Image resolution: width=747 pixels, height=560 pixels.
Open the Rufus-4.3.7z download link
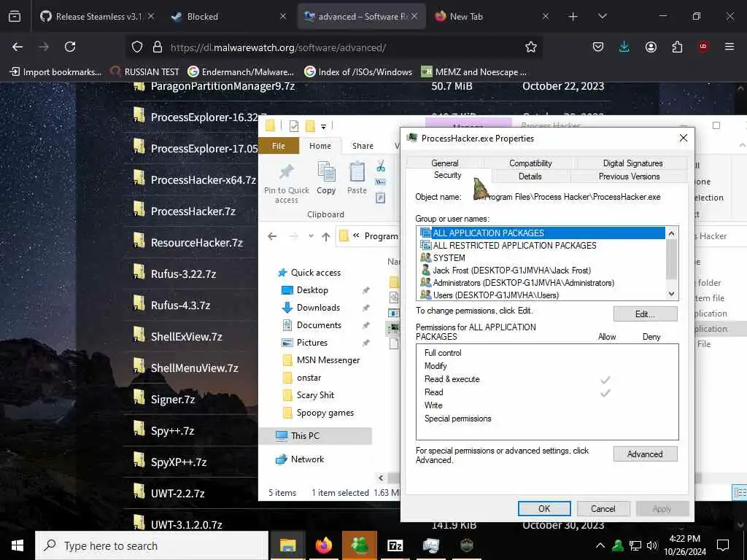point(181,306)
